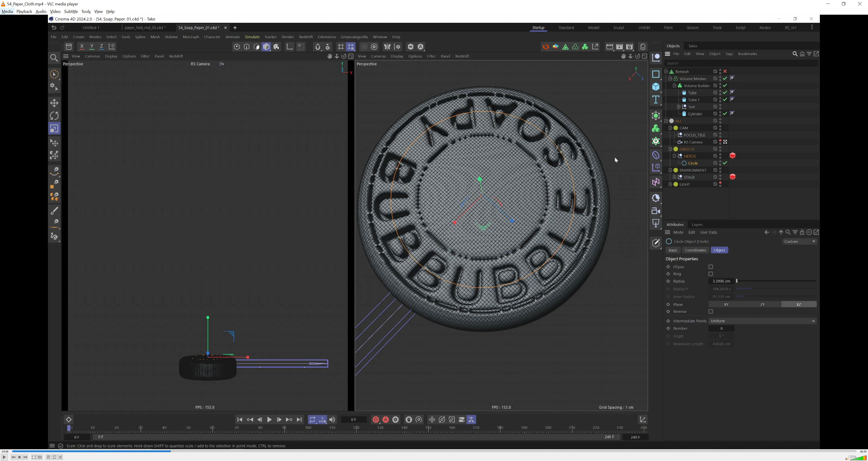The height and width of the screenshot is (461, 868).
Task: Open the Basic attribute tab
Action: pos(673,251)
